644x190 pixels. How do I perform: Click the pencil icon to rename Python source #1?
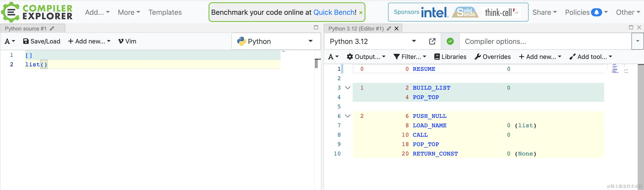pos(52,28)
